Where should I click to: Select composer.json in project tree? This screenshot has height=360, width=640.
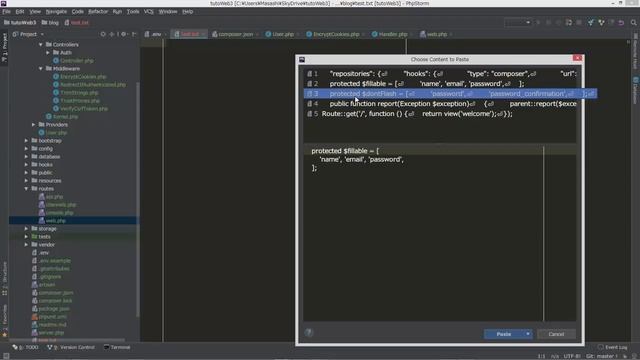56,293
